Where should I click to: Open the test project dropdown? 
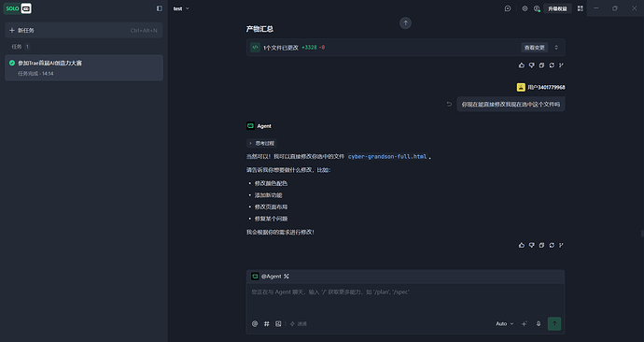pyautogui.click(x=181, y=8)
